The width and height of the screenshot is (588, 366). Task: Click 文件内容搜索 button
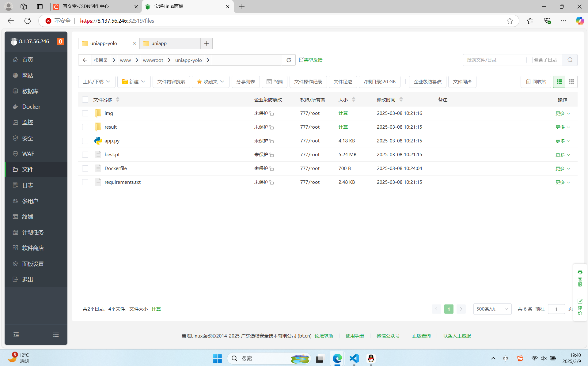[x=171, y=82]
